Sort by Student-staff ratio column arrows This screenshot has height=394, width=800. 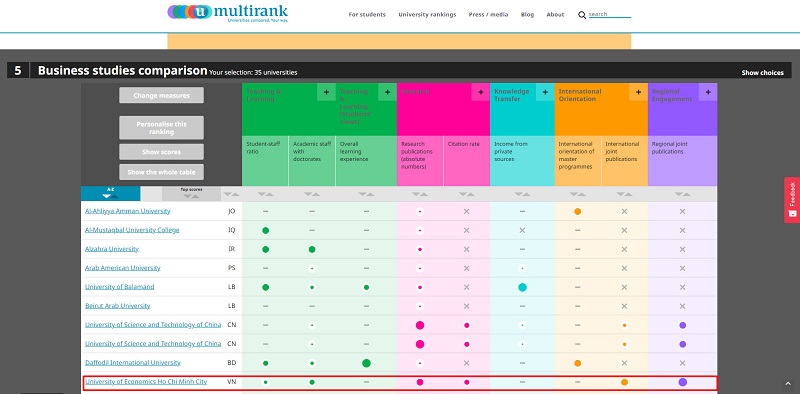pyautogui.click(x=265, y=194)
